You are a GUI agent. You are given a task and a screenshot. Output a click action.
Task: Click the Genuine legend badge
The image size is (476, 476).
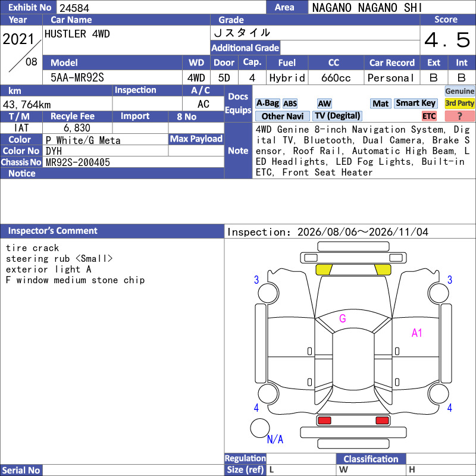459,91
